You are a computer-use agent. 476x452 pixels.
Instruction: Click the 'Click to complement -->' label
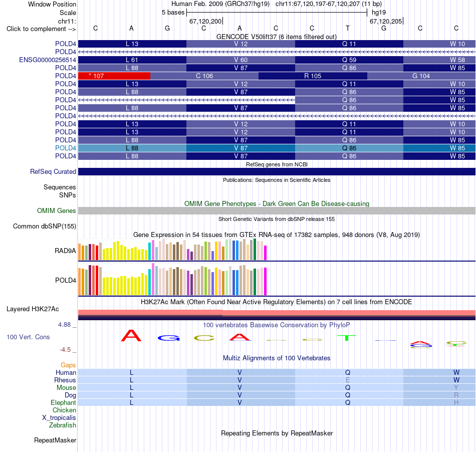[41, 29]
